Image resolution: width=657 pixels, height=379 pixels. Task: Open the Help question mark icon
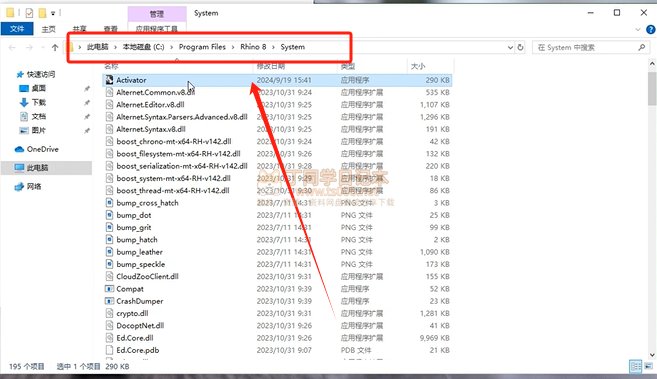coord(651,29)
